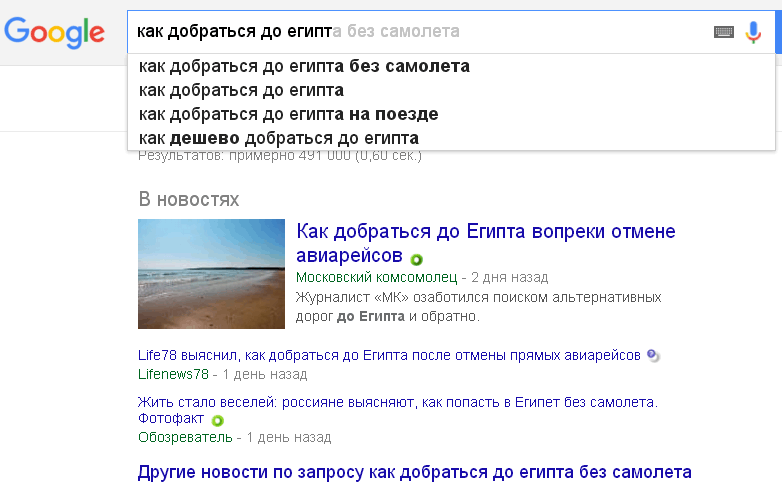The image size is (782, 492).
Task: Open the Life78 article about direct flights
Action: [390, 355]
